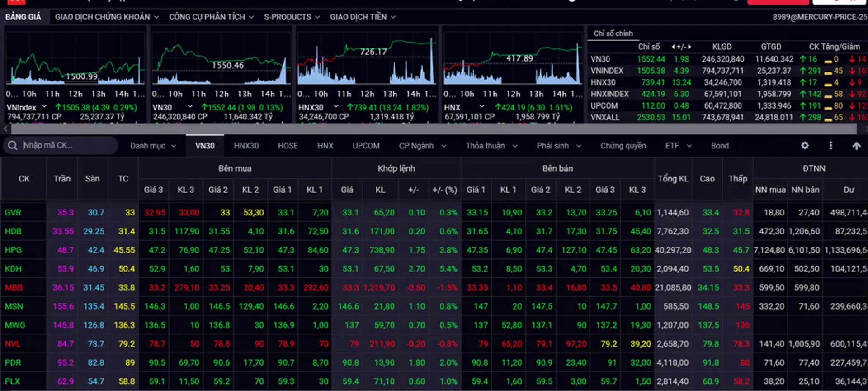Switch to Chứng quyền tab
The image size is (868, 391).
(x=623, y=146)
